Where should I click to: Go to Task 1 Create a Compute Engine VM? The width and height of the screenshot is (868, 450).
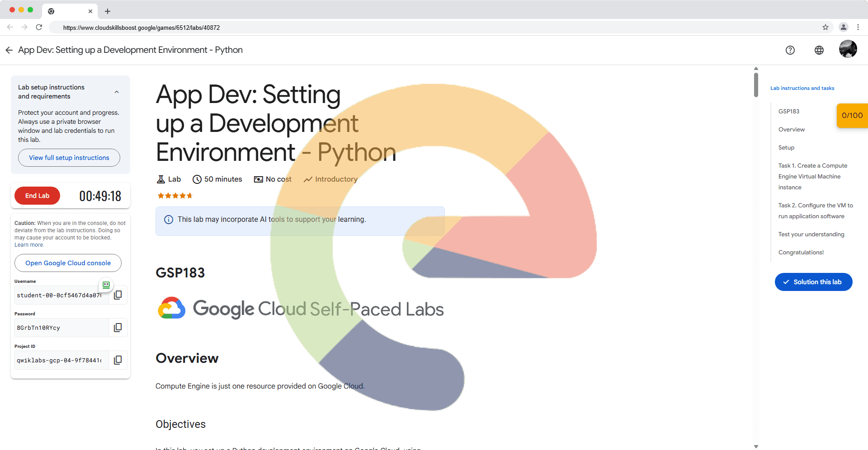coord(812,177)
